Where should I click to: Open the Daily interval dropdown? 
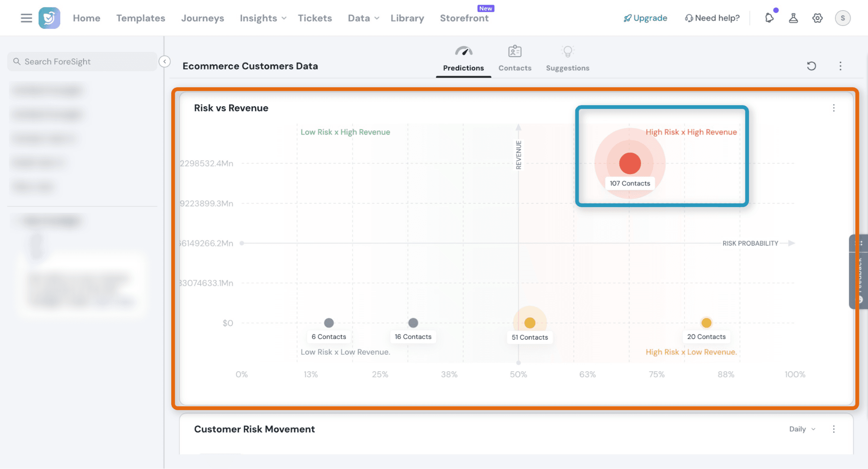(x=802, y=429)
